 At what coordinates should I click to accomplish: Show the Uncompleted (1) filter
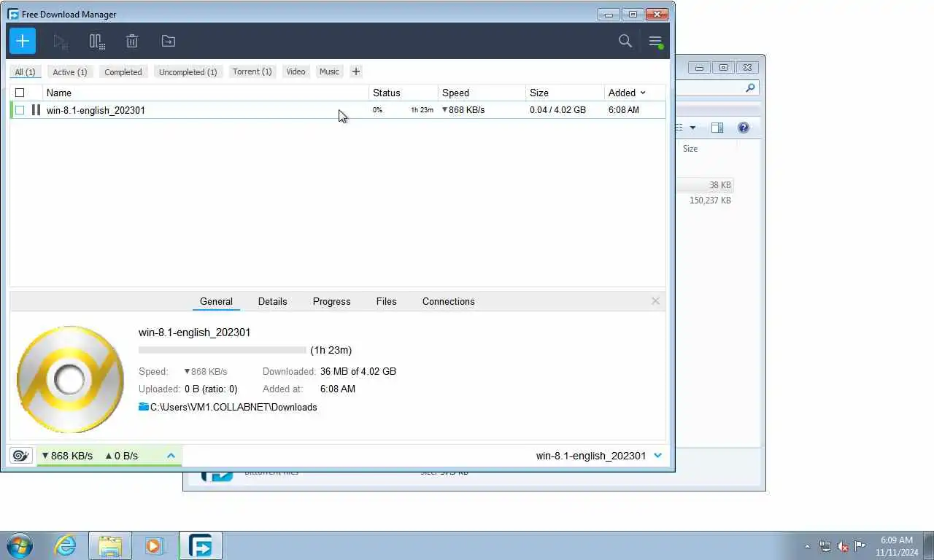coord(188,71)
